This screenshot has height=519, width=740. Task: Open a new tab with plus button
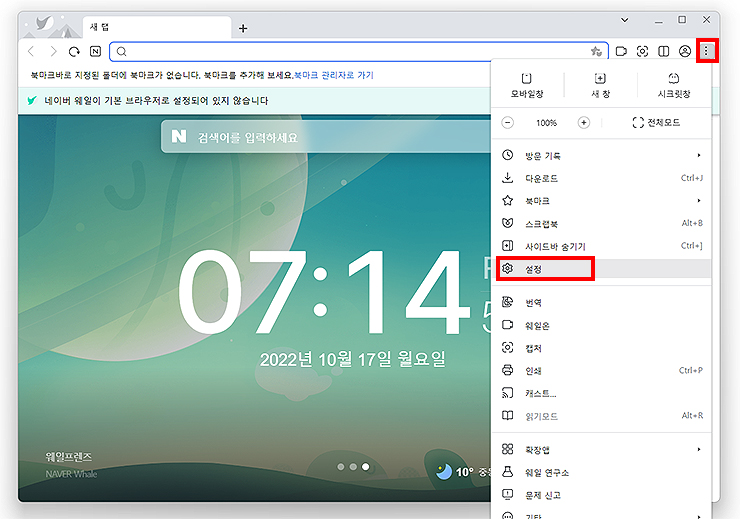[243, 28]
